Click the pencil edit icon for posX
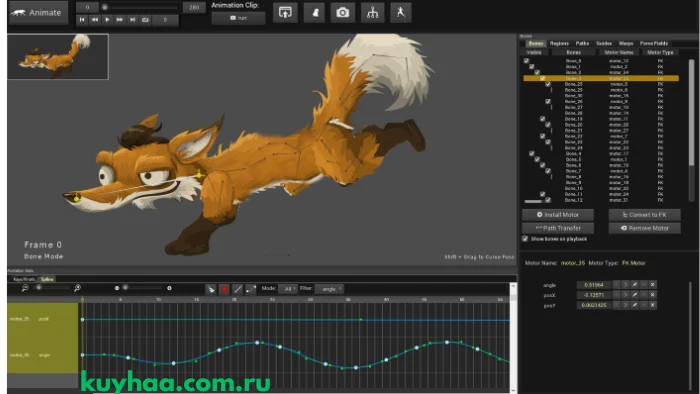Viewport: 700px width, 394px height. [x=634, y=295]
